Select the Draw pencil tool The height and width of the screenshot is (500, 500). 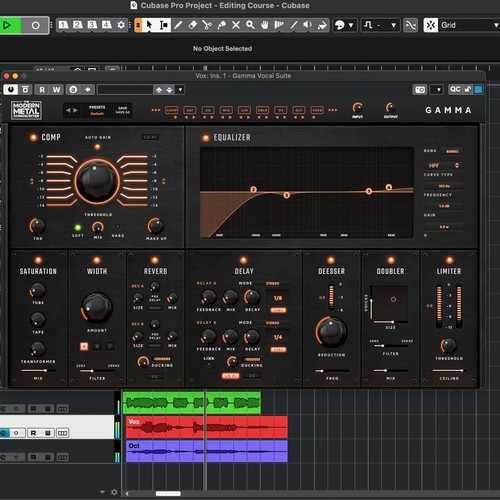178,25
